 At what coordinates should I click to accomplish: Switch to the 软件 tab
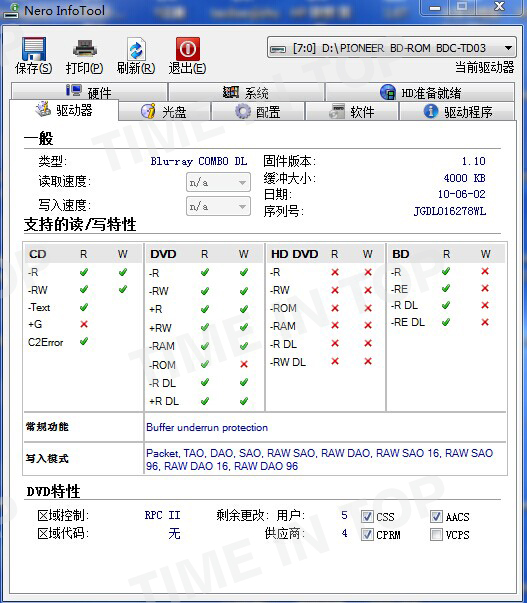click(x=352, y=112)
